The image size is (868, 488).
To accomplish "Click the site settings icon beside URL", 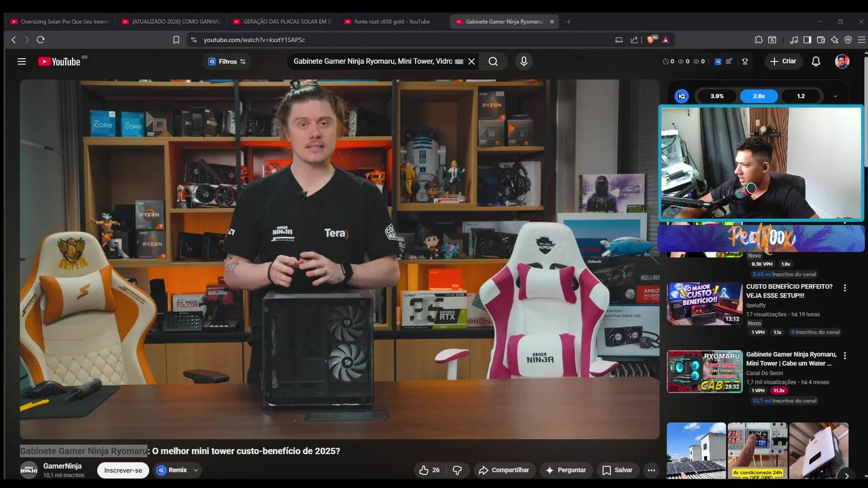I will [194, 40].
